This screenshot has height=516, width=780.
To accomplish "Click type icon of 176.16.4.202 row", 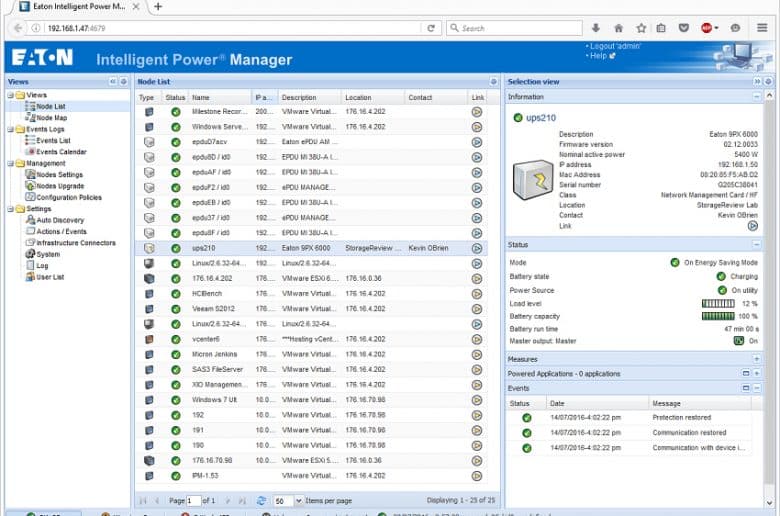I will 149,279.
